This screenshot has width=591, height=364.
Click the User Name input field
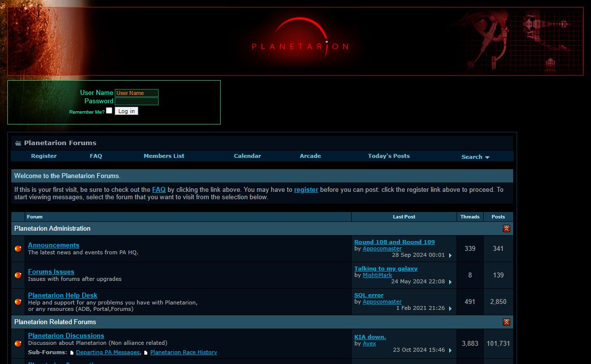(x=136, y=93)
